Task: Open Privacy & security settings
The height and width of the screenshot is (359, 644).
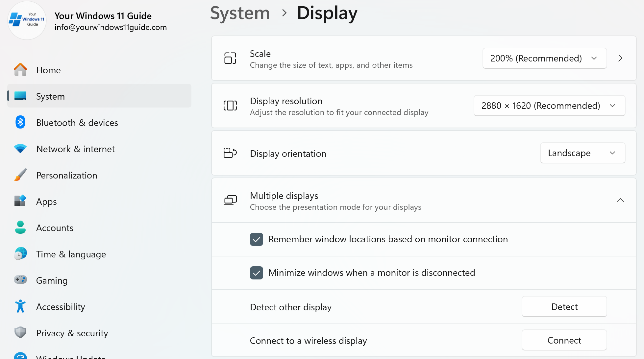Action: click(99, 333)
